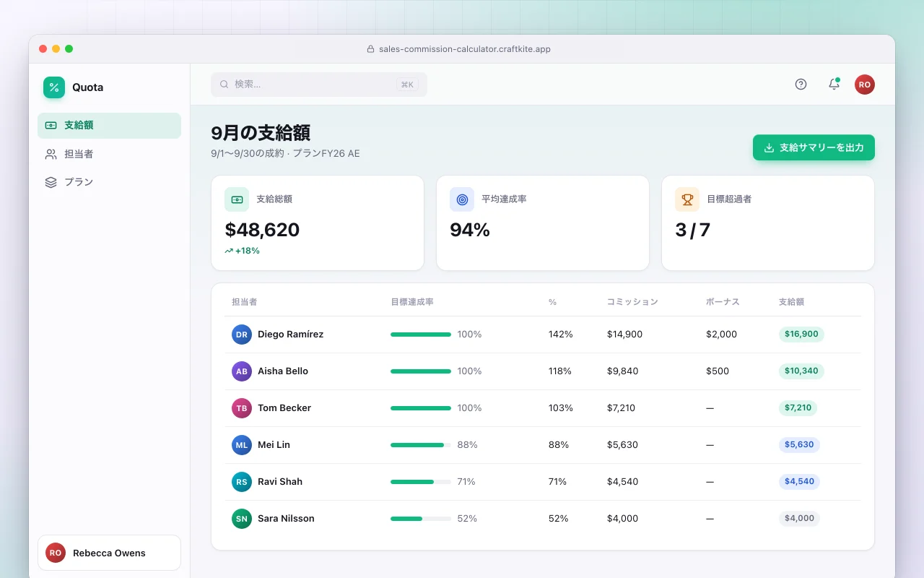Viewport: 924px width, 578px height.
Task: Click the trophy icon on 目標超過者 card
Action: (x=687, y=199)
